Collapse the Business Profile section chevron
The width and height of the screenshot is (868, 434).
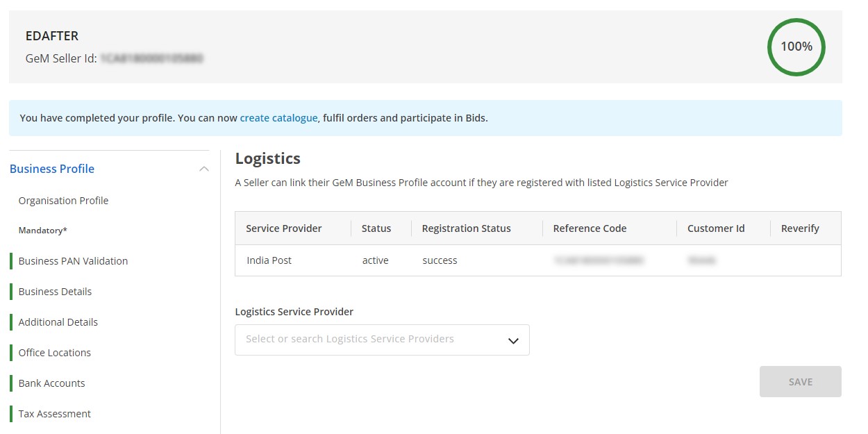(x=203, y=169)
